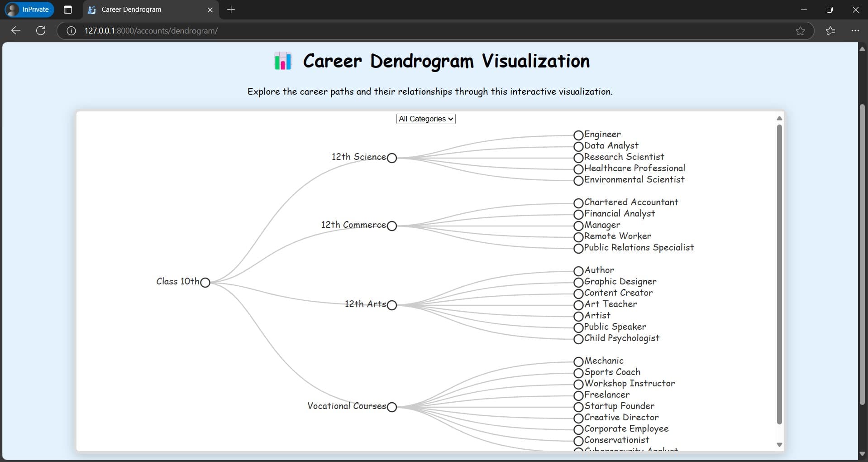The image size is (868, 462).
Task: Select the Career Dendrogram tab
Action: pyautogui.click(x=151, y=10)
